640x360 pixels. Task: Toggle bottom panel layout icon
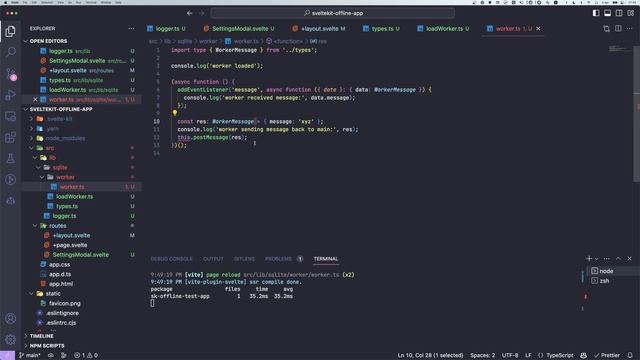607,13
